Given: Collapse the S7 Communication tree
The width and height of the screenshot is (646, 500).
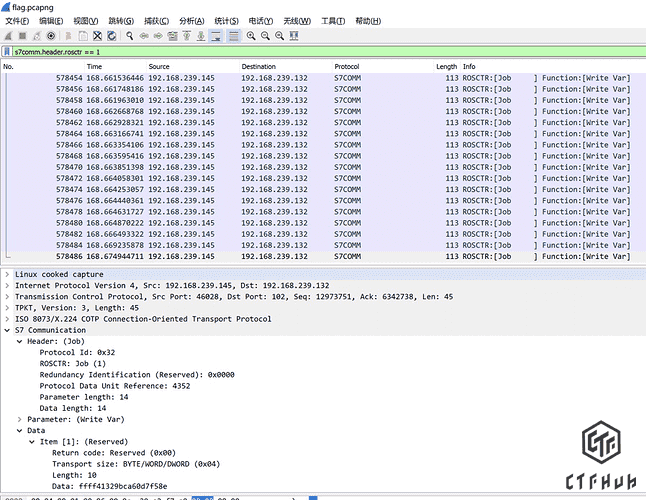Looking at the screenshot, I should point(8,329).
